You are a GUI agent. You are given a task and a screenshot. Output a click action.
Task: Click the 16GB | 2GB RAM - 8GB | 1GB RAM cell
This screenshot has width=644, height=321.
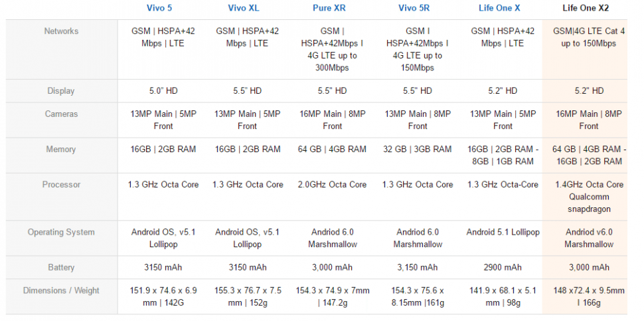click(503, 156)
